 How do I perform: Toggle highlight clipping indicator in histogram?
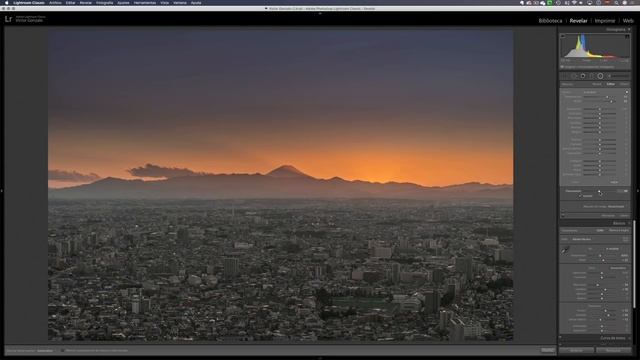point(627,36)
